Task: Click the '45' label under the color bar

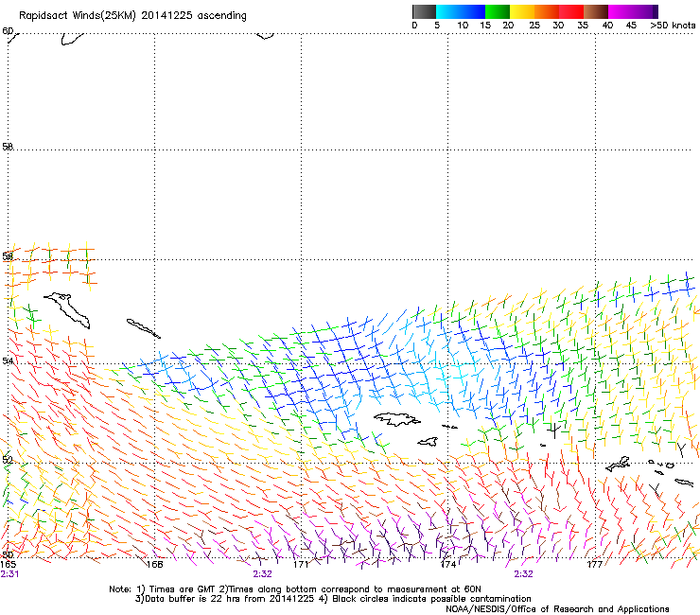Action: tap(631, 26)
